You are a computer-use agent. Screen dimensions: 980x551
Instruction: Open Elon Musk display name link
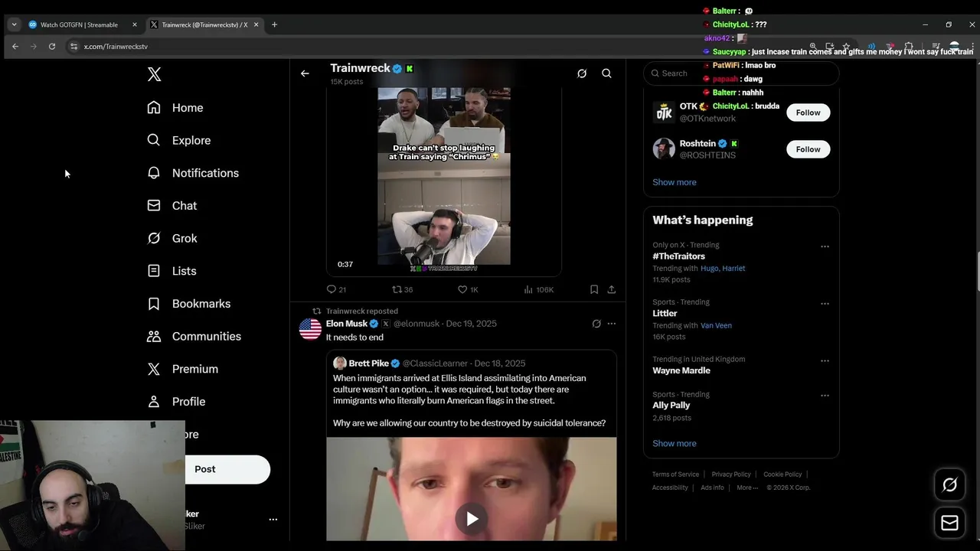click(x=347, y=324)
